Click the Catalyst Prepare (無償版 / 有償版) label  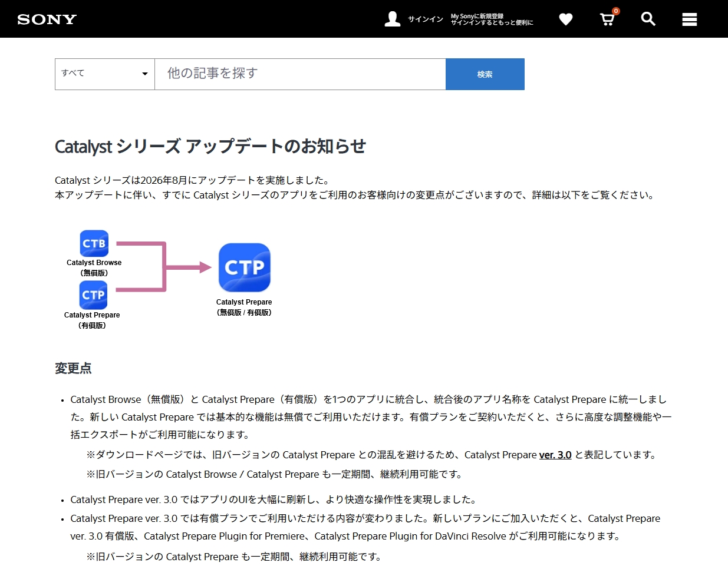pos(244,307)
